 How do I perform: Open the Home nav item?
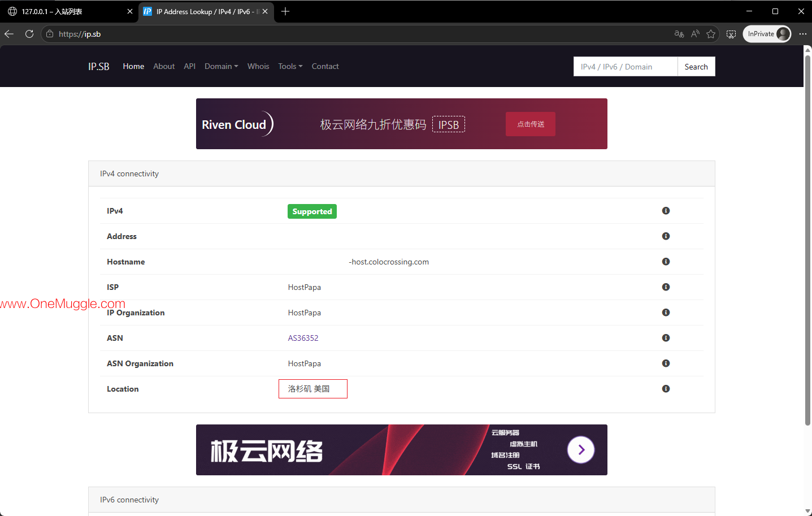pyautogui.click(x=133, y=66)
